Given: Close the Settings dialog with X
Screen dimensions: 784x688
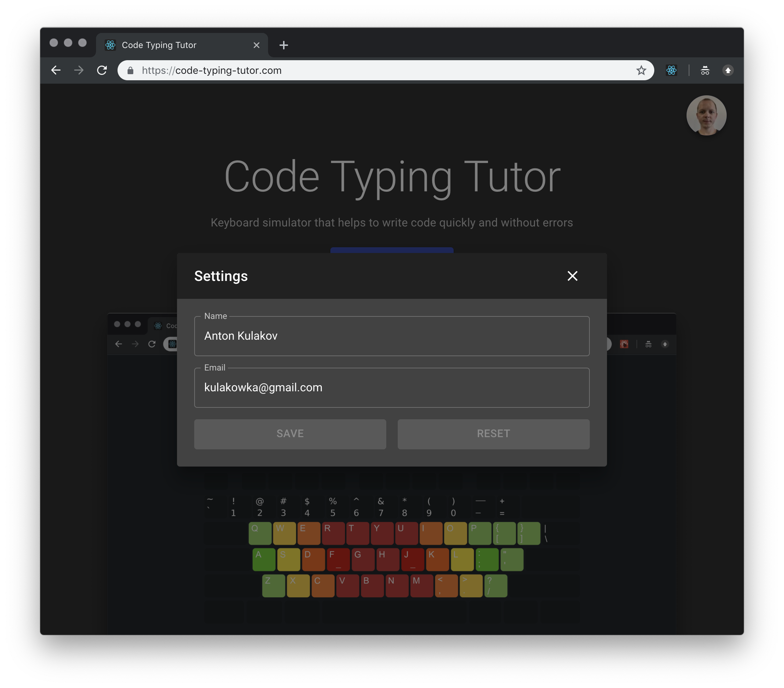Looking at the screenshot, I should [572, 276].
